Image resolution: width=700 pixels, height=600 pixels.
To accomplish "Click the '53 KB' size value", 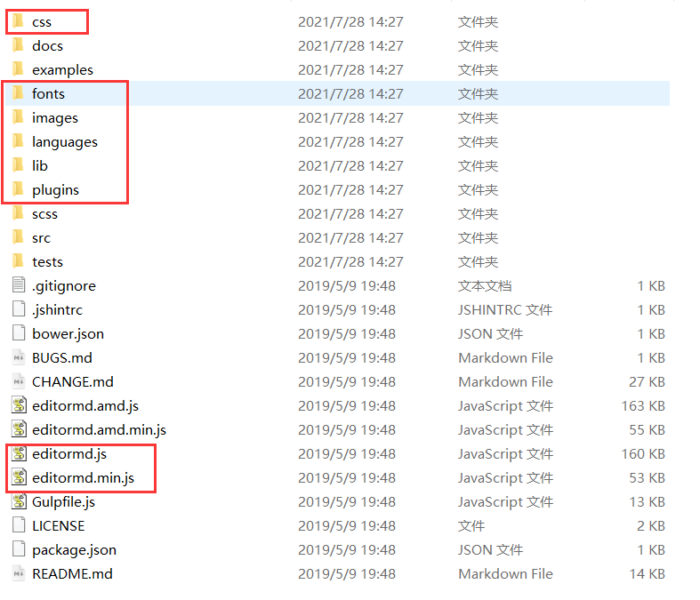I will [647, 478].
